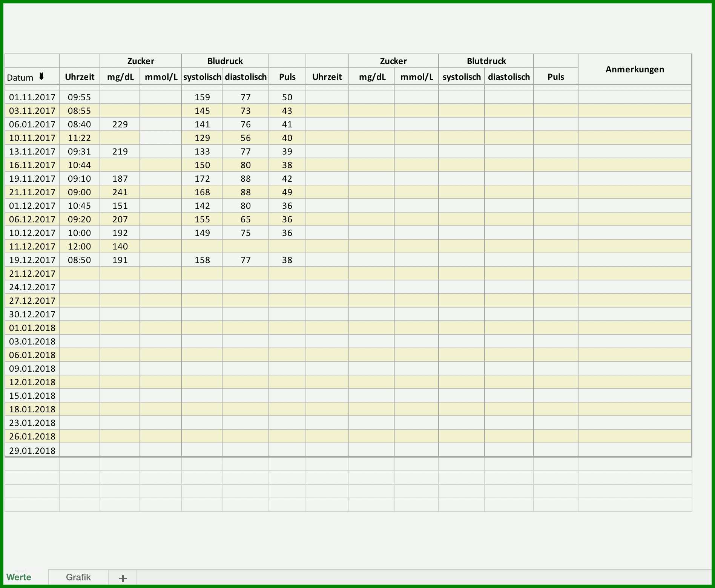Click the Blutdruck group header on right
The width and height of the screenshot is (715, 588).
(486, 61)
